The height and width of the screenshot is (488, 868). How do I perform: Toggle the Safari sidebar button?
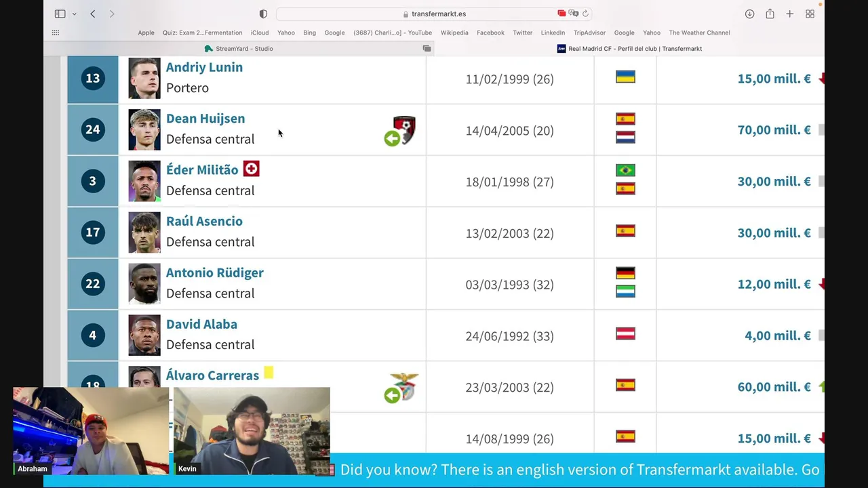click(60, 14)
